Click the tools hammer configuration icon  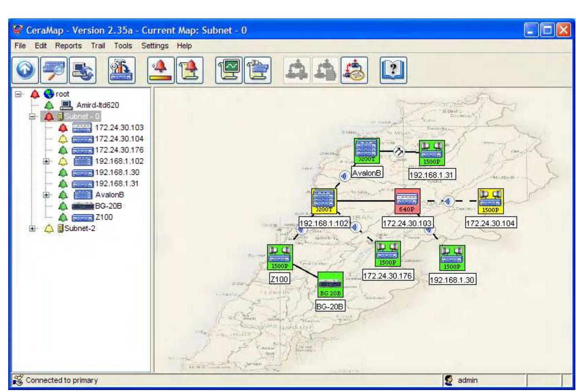click(x=122, y=70)
